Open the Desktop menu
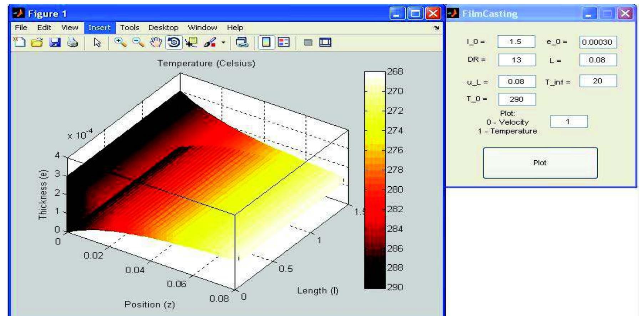 coord(163,27)
